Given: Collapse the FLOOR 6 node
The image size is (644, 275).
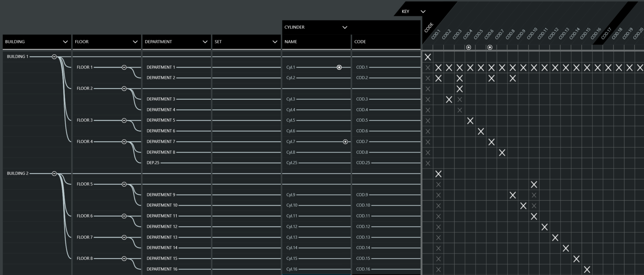Looking at the screenshot, I should [124, 216].
